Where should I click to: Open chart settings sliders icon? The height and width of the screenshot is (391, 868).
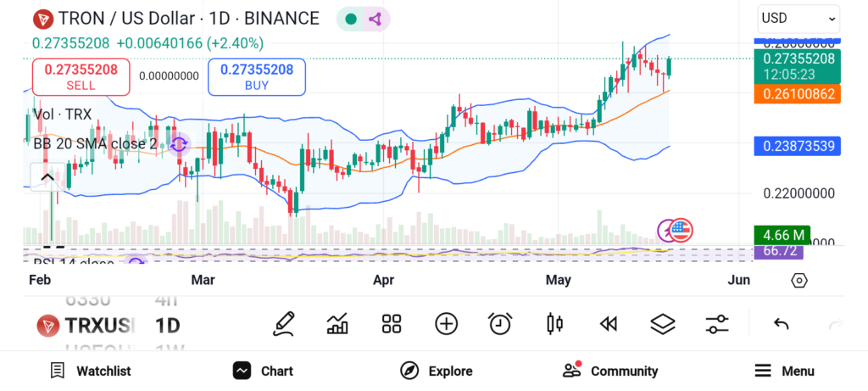tap(717, 323)
